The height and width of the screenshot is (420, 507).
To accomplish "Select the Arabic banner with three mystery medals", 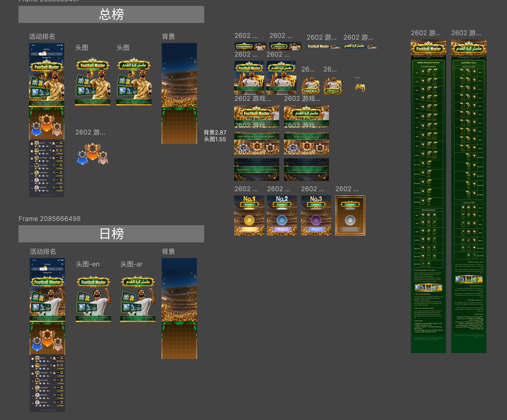I will 307,143.
